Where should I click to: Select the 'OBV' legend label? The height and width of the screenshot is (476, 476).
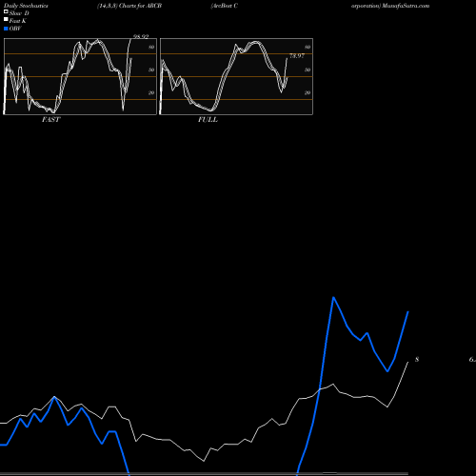click(x=15, y=29)
